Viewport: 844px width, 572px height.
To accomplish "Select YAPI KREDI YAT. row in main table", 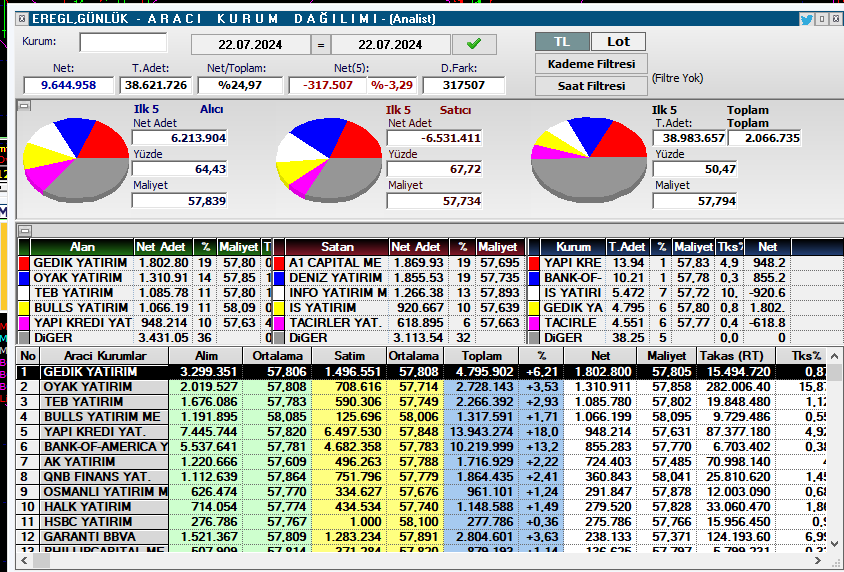I will (x=421, y=432).
